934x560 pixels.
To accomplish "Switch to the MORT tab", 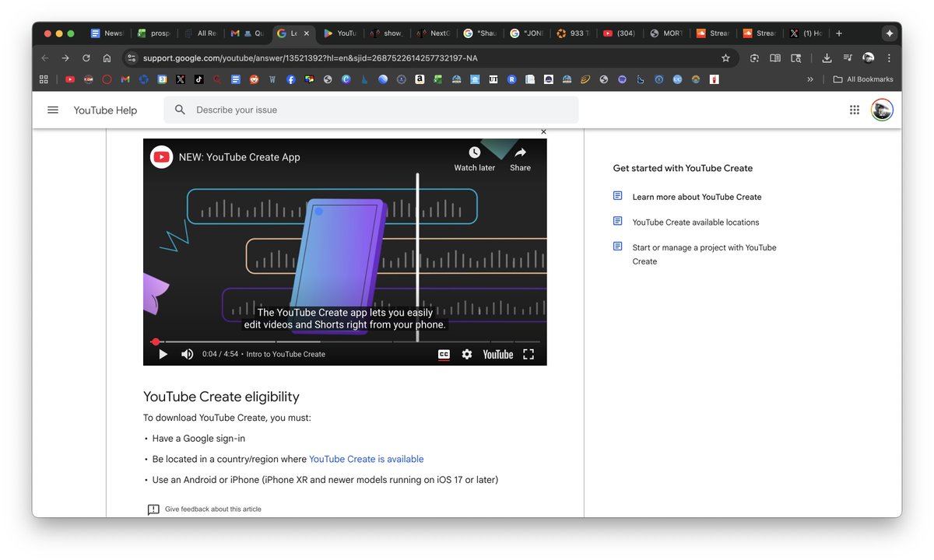I will pos(666,33).
